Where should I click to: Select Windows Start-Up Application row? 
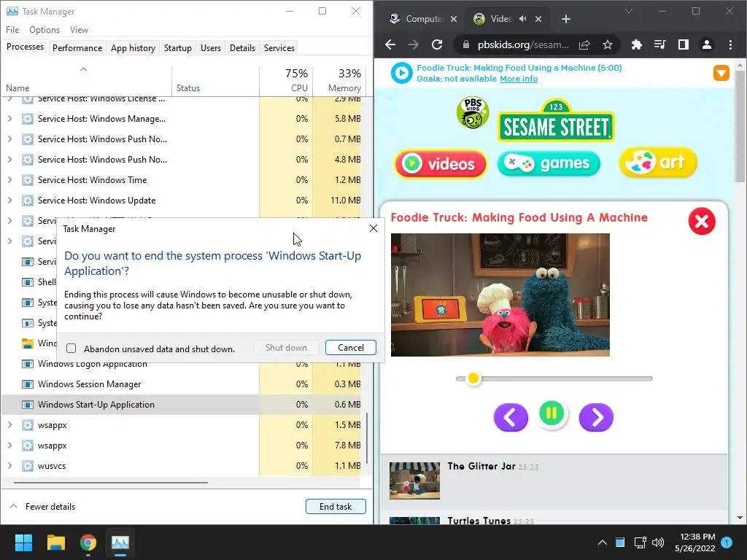(x=181, y=404)
